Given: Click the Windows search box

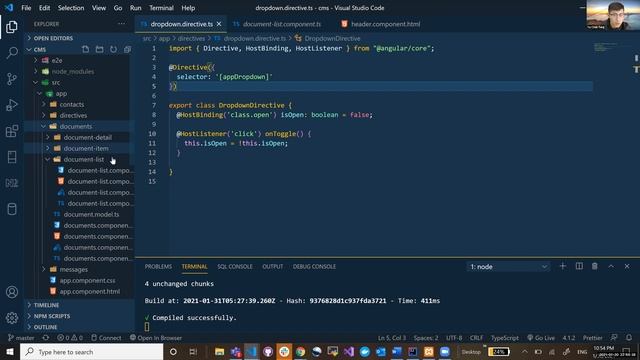Looking at the screenshot, I should (x=92, y=351).
